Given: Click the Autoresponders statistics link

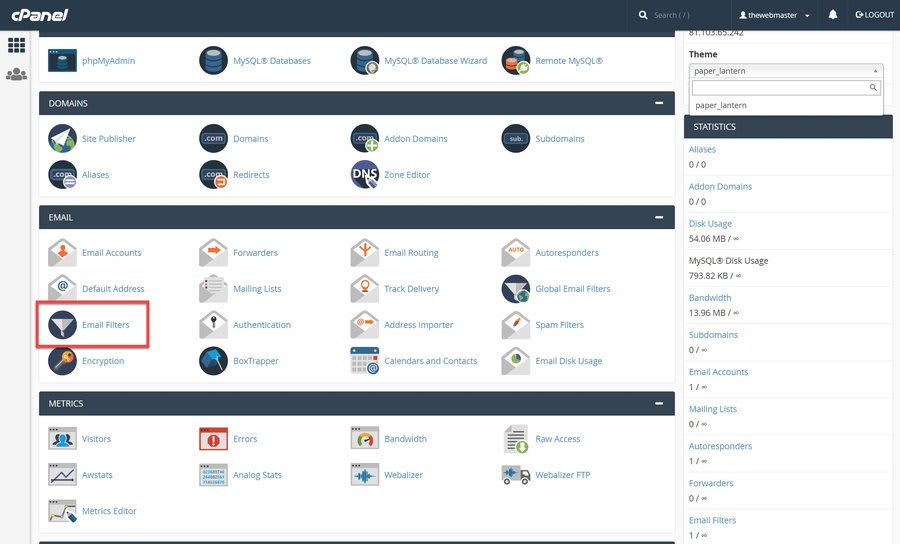Looking at the screenshot, I should click(x=720, y=446).
